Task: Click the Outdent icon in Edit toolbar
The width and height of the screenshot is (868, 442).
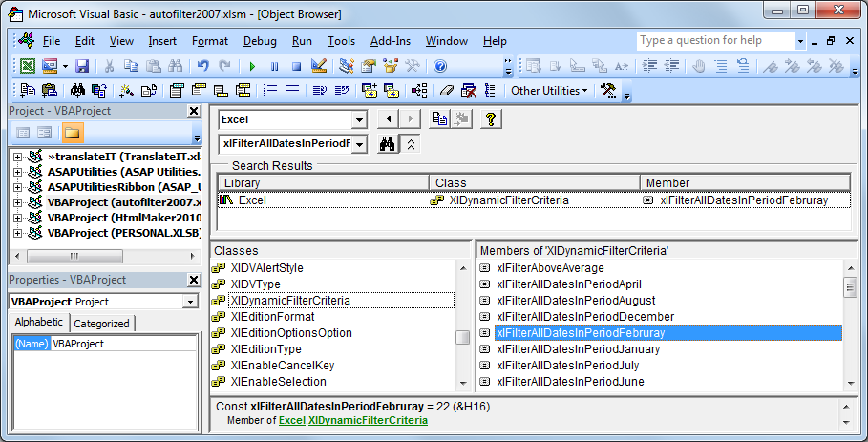Action: 671,67
